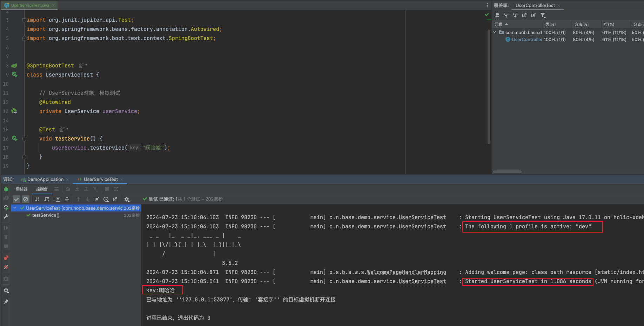Open View Breakpoints red circles icon

click(6, 257)
